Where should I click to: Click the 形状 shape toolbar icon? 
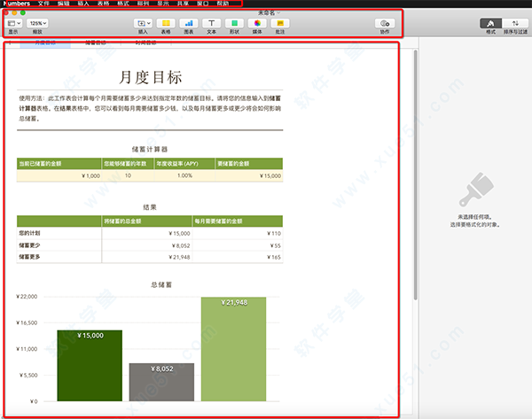point(234,23)
